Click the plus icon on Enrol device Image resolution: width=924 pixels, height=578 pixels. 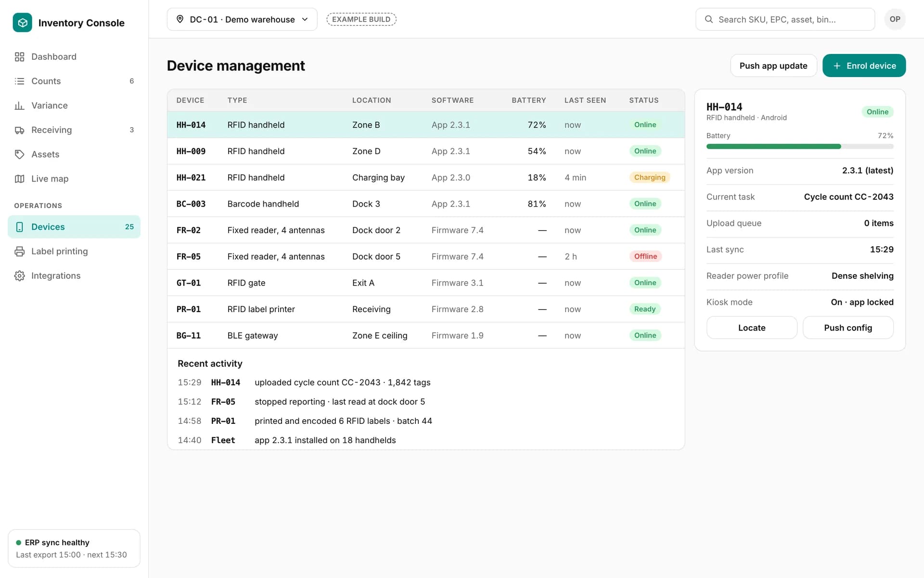click(837, 66)
